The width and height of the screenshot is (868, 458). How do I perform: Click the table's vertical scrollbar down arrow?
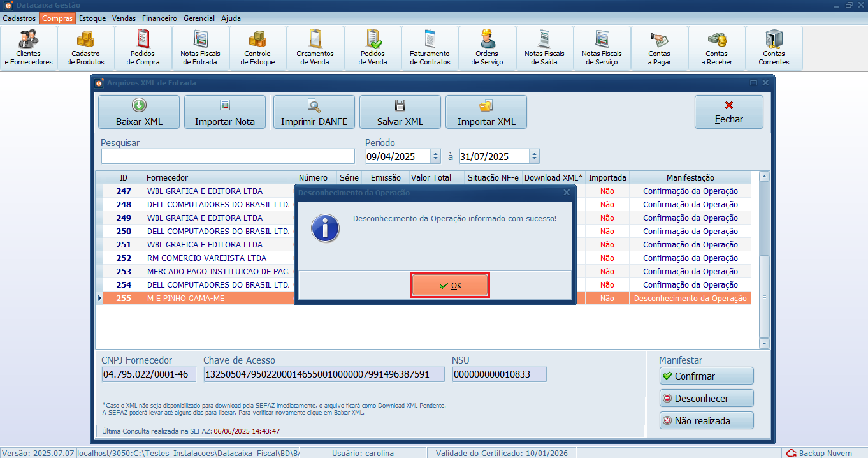click(764, 343)
